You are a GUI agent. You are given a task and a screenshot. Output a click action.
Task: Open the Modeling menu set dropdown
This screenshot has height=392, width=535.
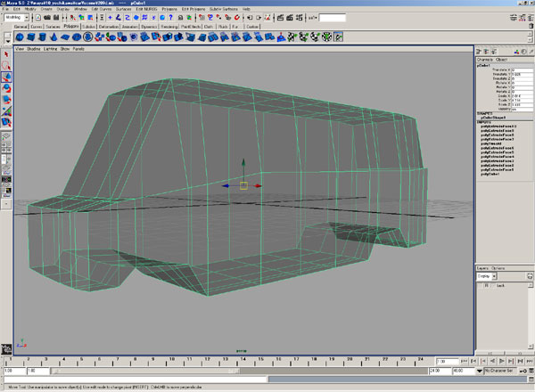(x=16, y=18)
